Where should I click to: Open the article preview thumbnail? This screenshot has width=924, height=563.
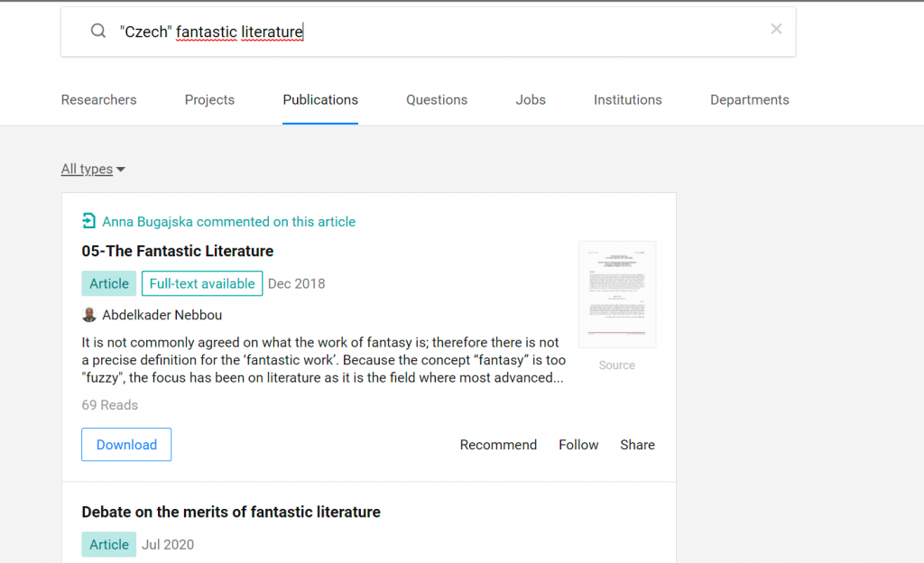[x=617, y=294]
